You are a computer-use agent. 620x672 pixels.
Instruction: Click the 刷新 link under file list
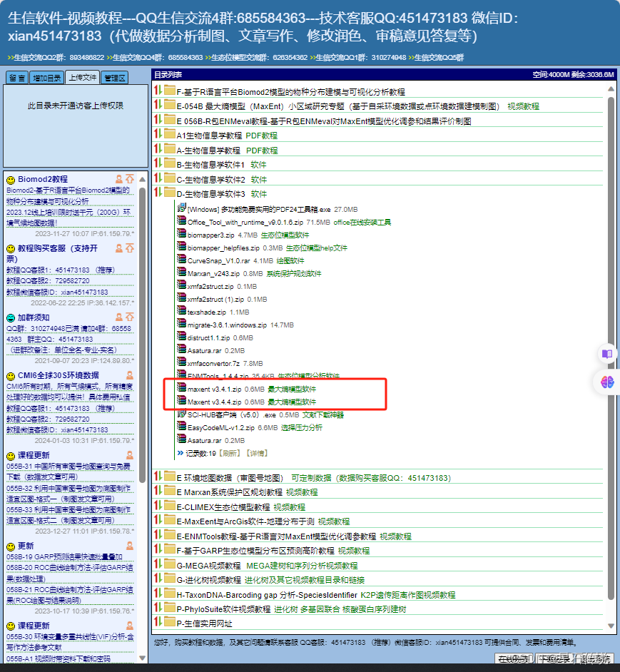pyautogui.click(x=230, y=454)
